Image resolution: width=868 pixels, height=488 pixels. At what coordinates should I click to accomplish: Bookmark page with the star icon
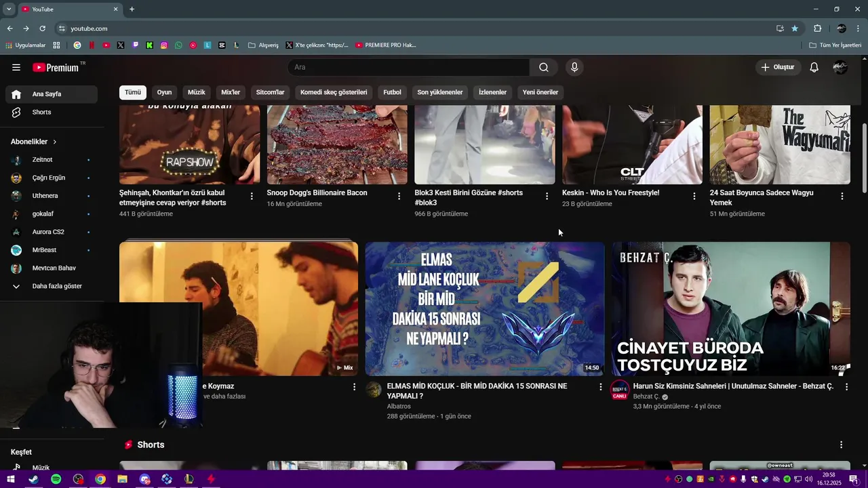pyautogui.click(x=795, y=28)
